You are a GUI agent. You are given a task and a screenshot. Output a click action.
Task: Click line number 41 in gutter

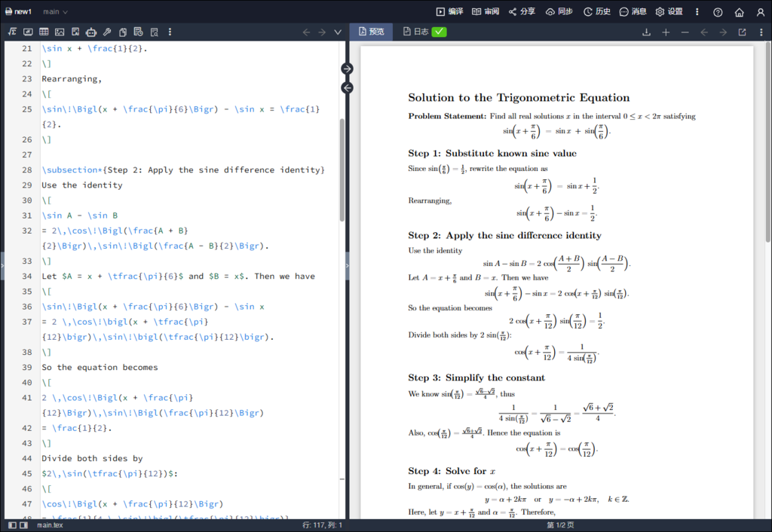point(26,398)
